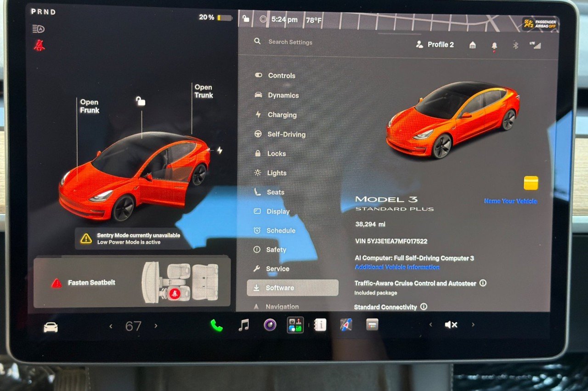Unmute the volume speaker icon
This screenshot has height=391, width=588.
pyautogui.click(x=451, y=325)
